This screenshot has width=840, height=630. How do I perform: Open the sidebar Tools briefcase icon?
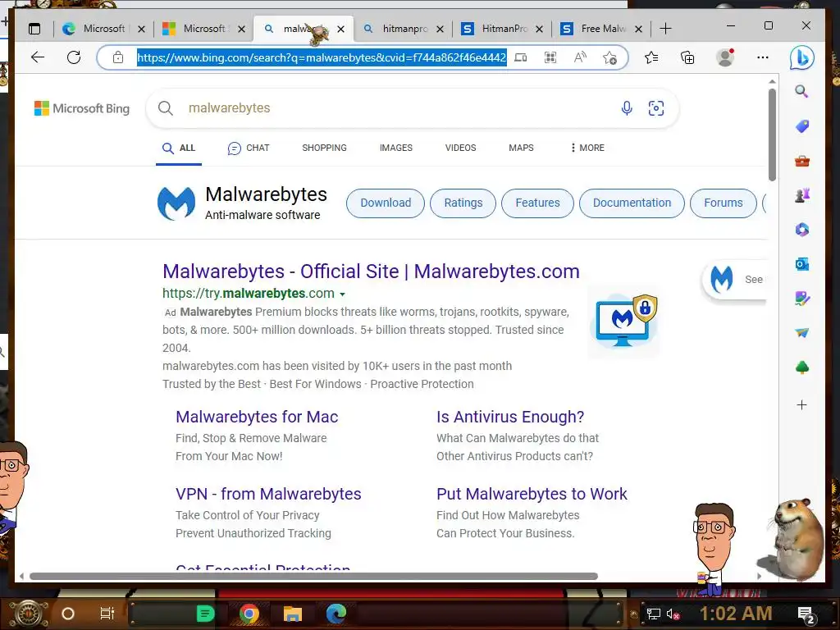click(x=802, y=161)
